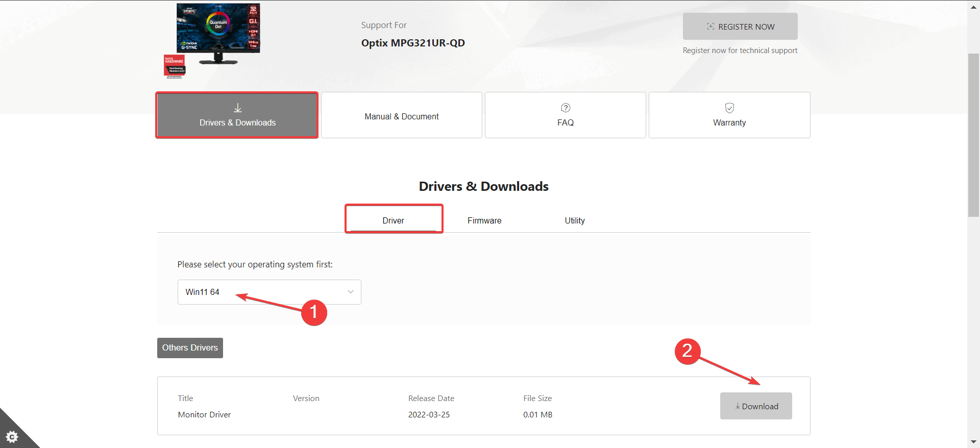Click the operating system dropdown chevron arrow
Viewport: 980px width, 448px height.
click(x=351, y=292)
